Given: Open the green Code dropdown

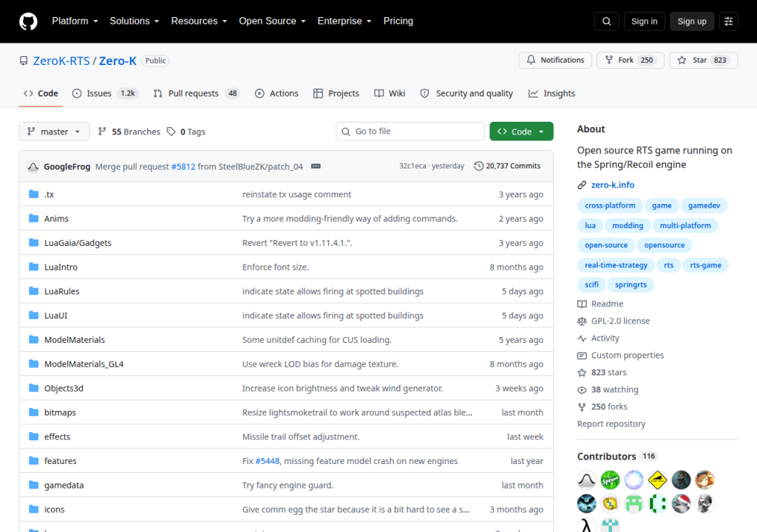Looking at the screenshot, I should (x=521, y=132).
